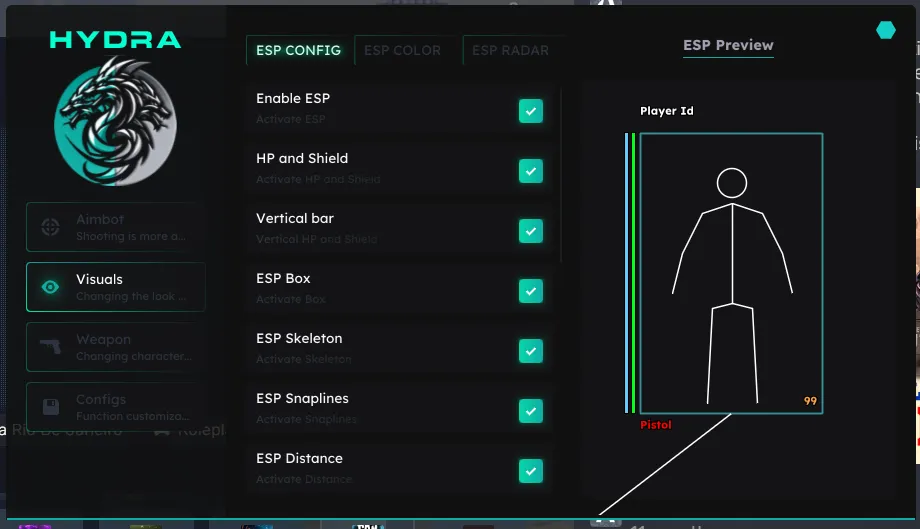Screen dimensions: 920x529
Task: Click the ESP Preview heading
Action: coord(728,45)
